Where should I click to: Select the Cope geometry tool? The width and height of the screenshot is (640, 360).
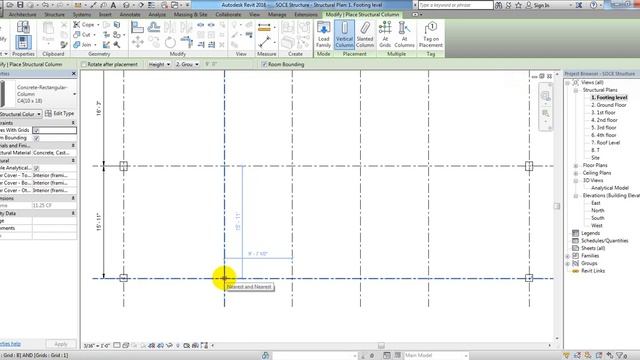click(86, 25)
